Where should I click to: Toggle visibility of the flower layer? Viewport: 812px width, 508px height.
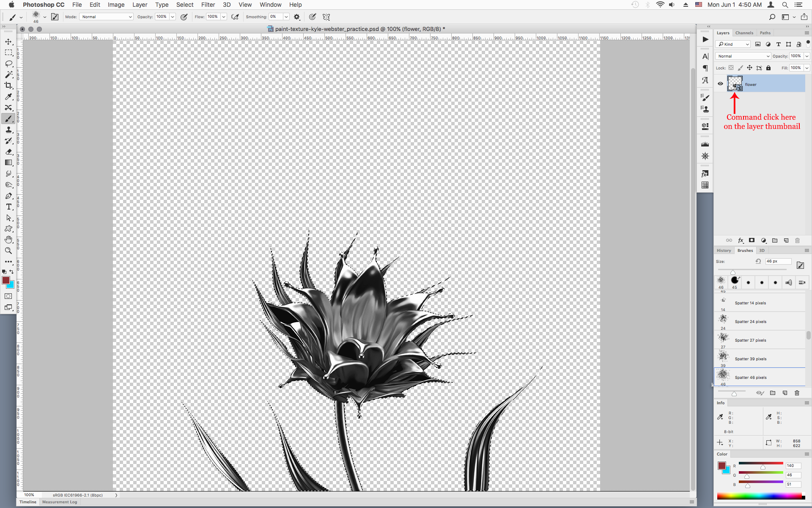tap(720, 83)
